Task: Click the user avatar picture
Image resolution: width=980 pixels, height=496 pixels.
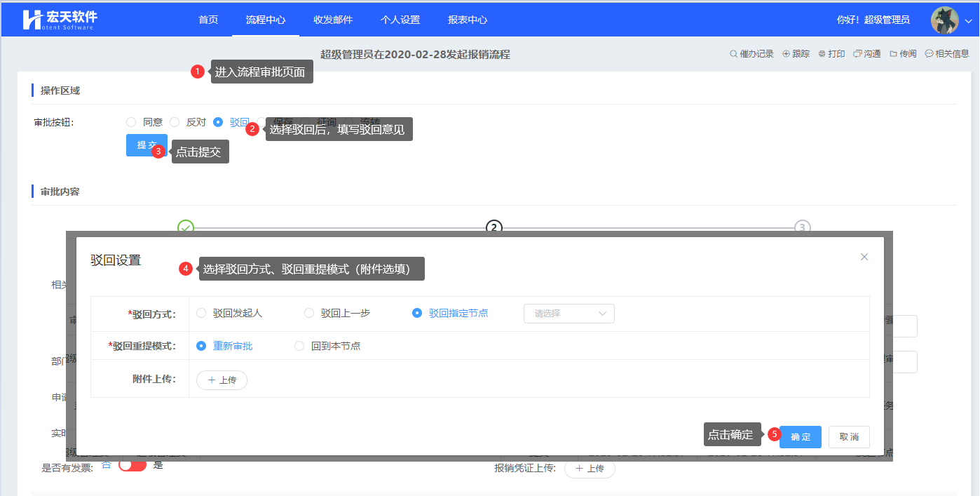Action: pos(944,20)
